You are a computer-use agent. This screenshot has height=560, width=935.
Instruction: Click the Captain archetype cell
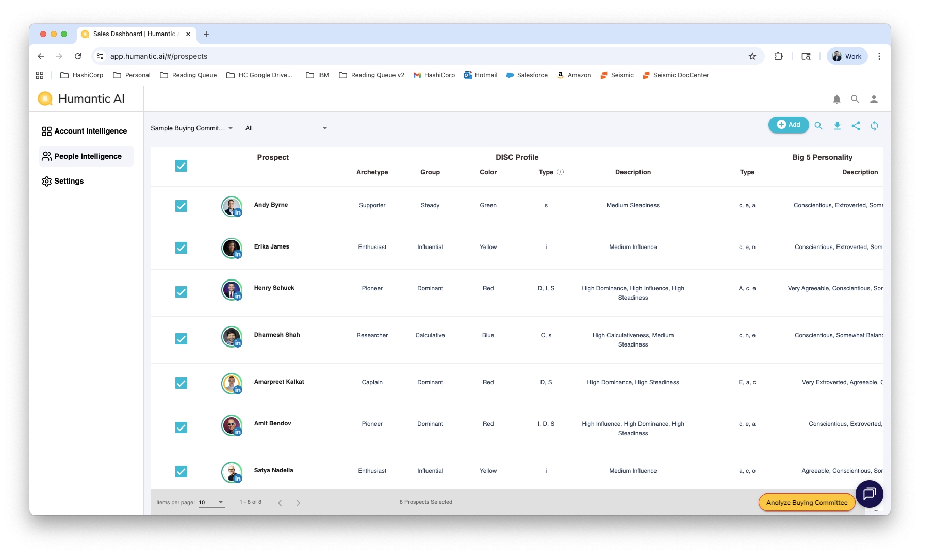pos(372,382)
